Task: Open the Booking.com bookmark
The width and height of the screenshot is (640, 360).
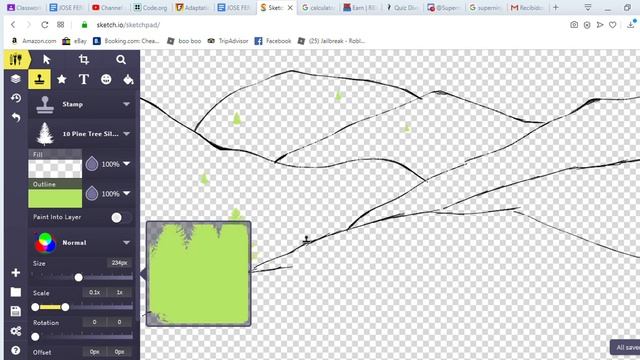Action: pyautogui.click(x=126, y=41)
